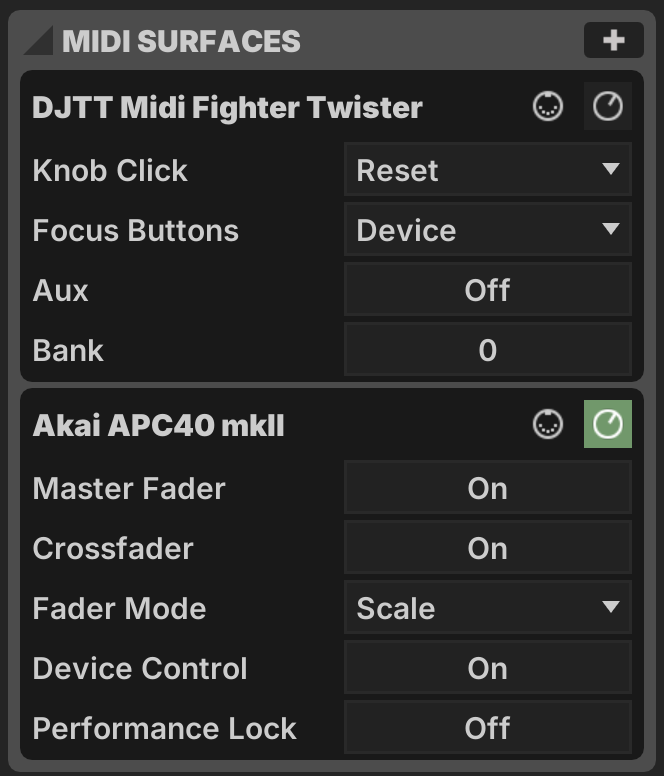This screenshot has height=776, width=664.
Task: Select the Akai APC40 mkII title
Action: (158, 425)
